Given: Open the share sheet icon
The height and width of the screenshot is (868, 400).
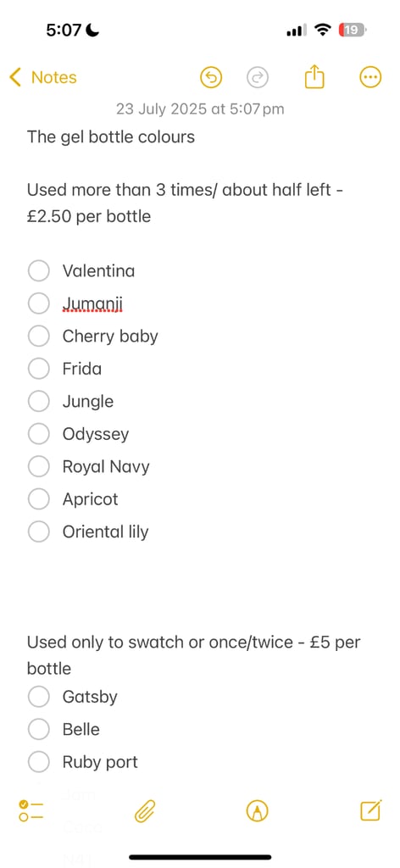Looking at the screenshot, I should 314,76.
